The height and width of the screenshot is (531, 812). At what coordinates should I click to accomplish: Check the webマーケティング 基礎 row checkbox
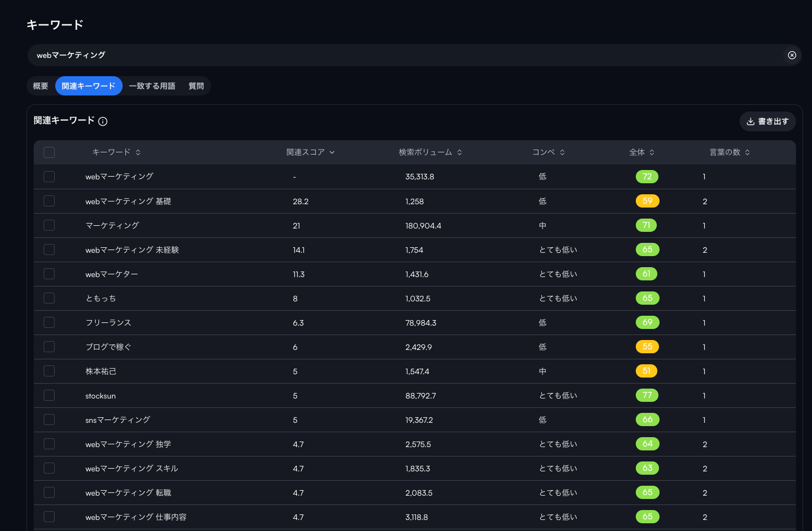(49, 201)
